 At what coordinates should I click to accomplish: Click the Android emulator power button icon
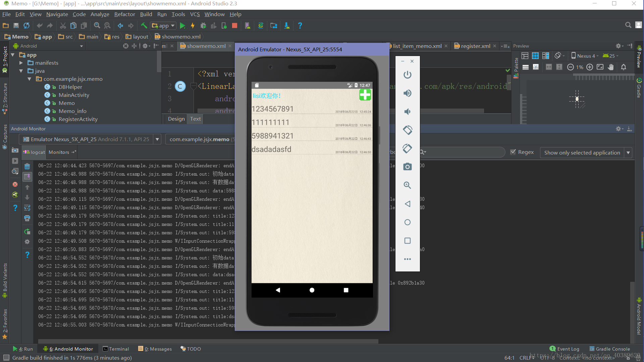(x=408, y=75)
